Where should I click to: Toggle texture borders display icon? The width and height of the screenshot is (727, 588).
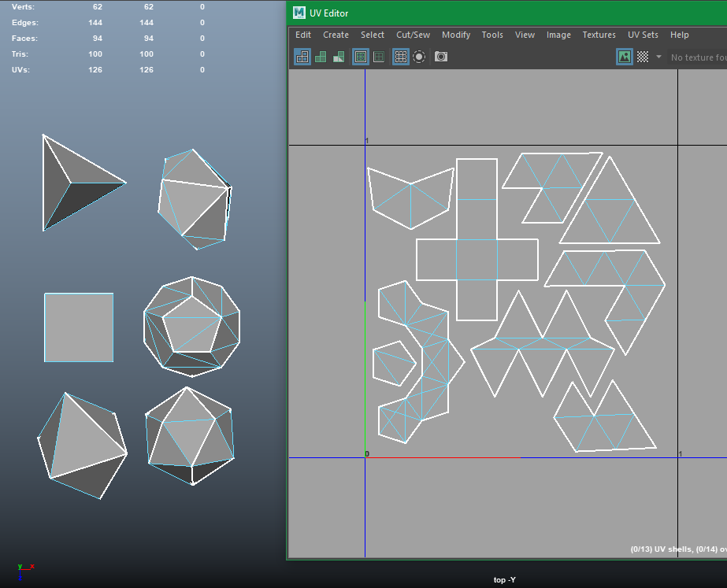click(x=360, y=57)
